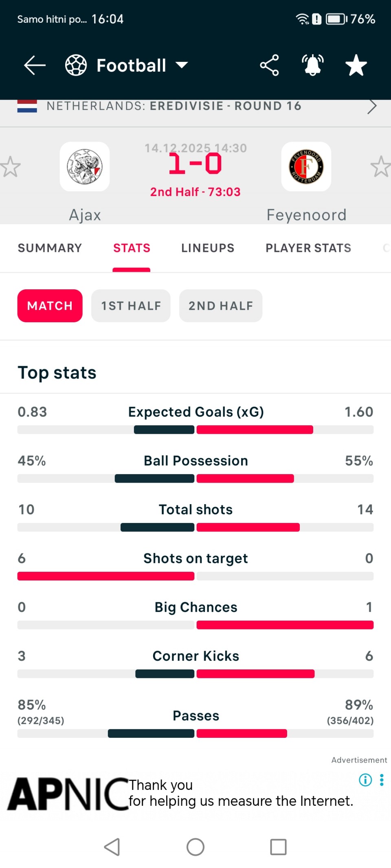Tap the Ajax club logo

(85, 166)
